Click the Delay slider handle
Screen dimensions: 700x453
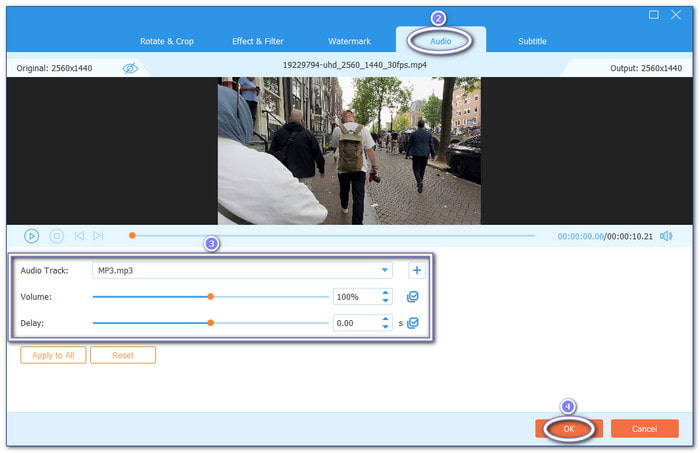(211, 323)
